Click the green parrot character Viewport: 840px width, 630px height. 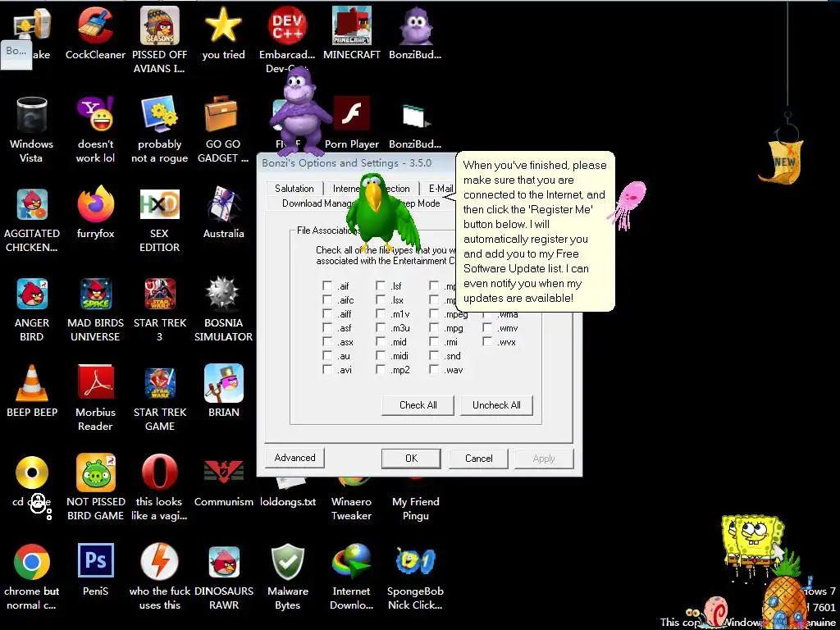[x=381, y=212]
